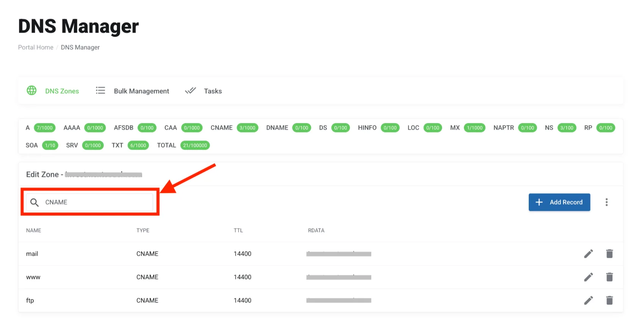
Task: Click the CNAME type in ftp row
Action: [147, 301]
